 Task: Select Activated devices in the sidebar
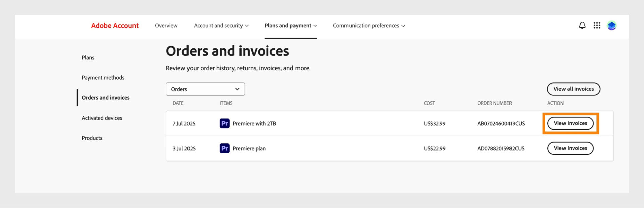coord(102,118)
